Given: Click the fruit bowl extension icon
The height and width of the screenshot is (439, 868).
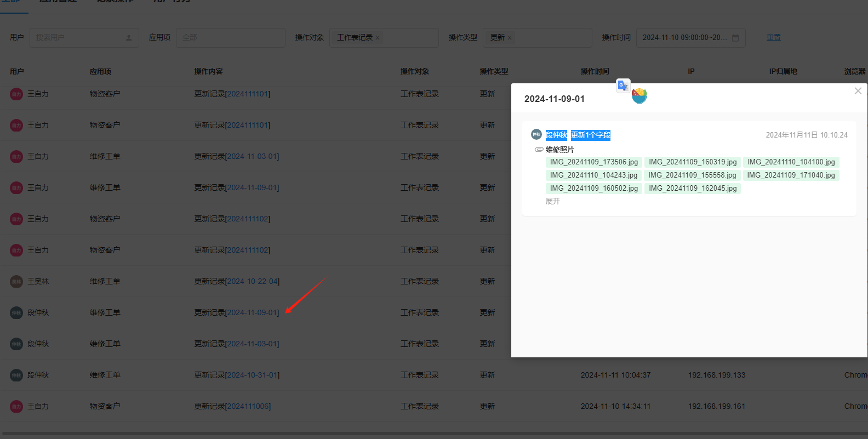Looking at the screenshot, I should tap(639, 96).
